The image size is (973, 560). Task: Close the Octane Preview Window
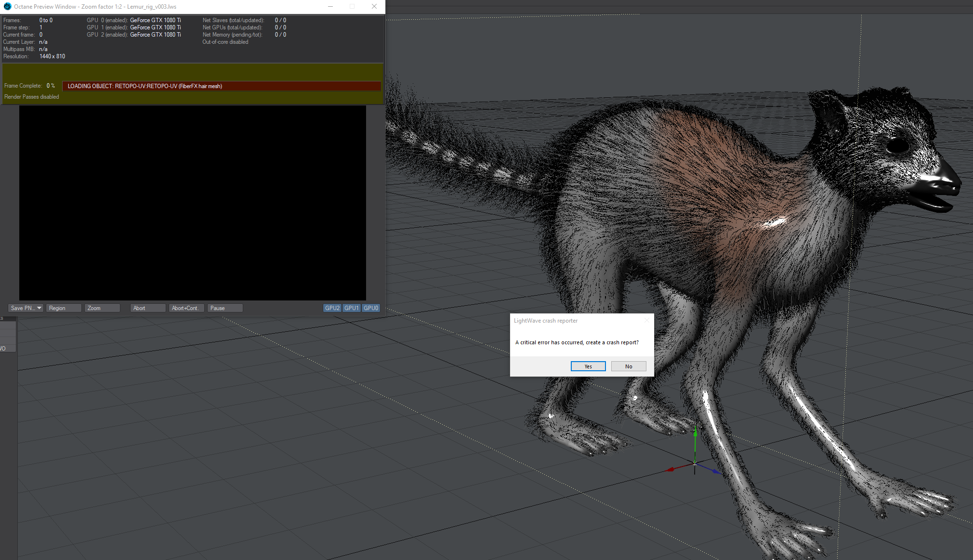[x=374, y=7]
